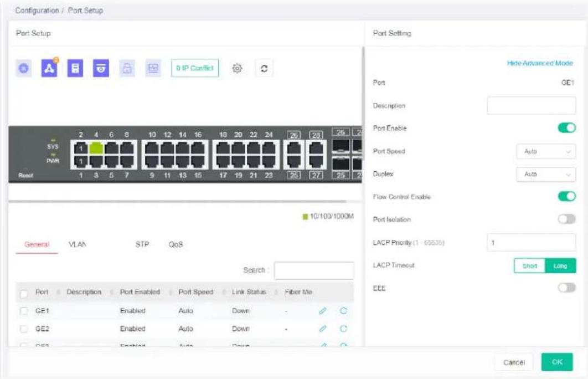Set LACP Timeout to Short
The width and height of the screenshot is (588, 379).
[529, 265]
